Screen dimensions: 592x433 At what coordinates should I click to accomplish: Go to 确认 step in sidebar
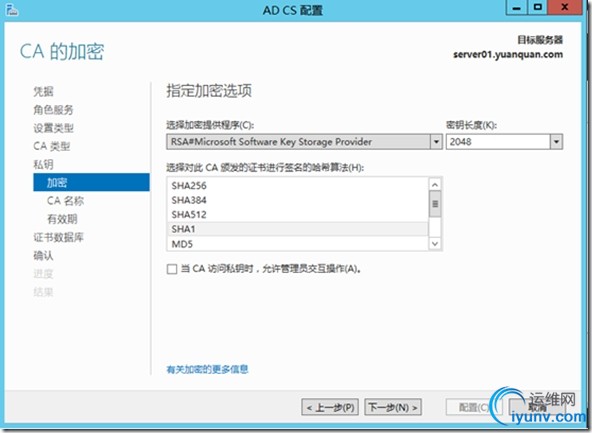pyautogui.click(x=43, y=256)
